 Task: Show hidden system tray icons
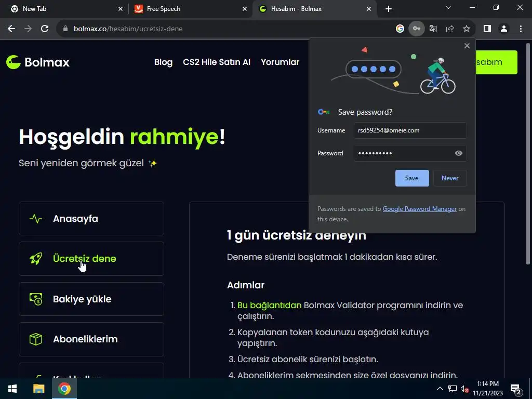click(440, 389)
